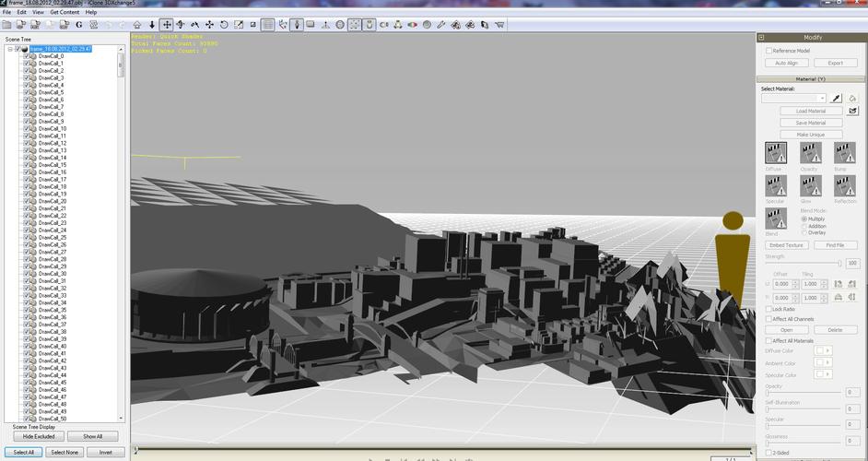Viewport: 868px width, 461px height.
Task: Open the Help menu
Action: [x=91, y=12]
